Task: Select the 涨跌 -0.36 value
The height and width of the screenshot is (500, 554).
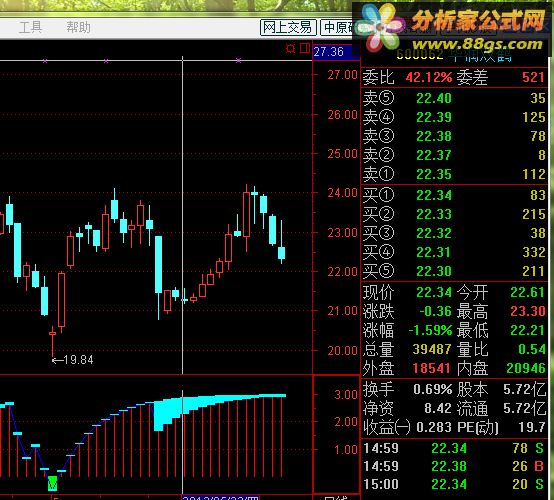Action: coord(435,312)
